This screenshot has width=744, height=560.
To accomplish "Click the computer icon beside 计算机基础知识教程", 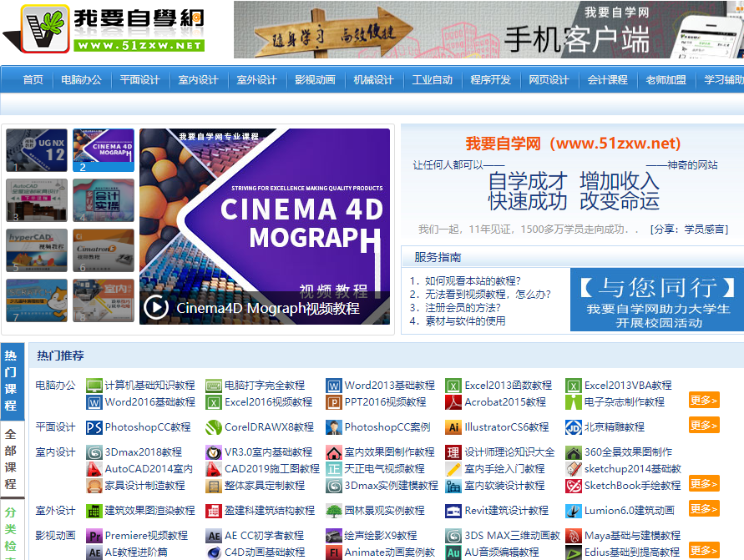I will coord(94,386).
